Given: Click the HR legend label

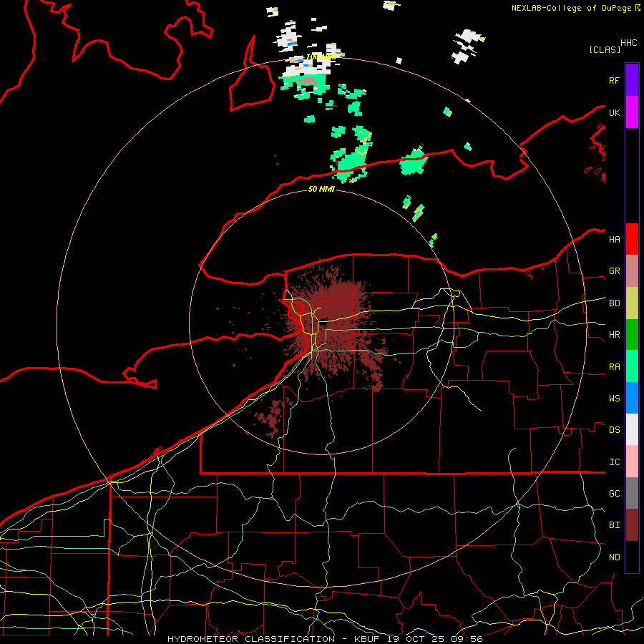Looking at the screenshot, I should pyautogui.click(x=614, y=335).
